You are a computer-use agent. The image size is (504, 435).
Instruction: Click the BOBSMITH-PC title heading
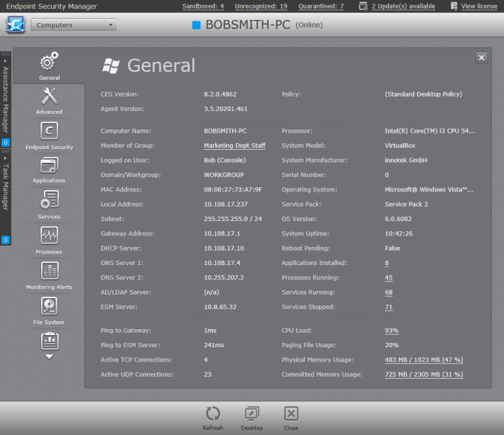tap(248, 24)
